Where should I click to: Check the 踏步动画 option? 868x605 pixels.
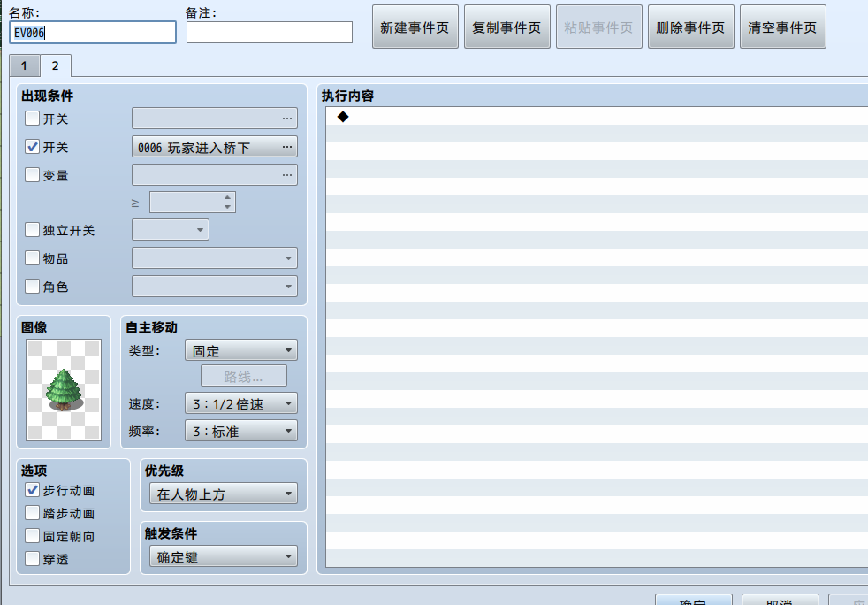coord(32,513)
